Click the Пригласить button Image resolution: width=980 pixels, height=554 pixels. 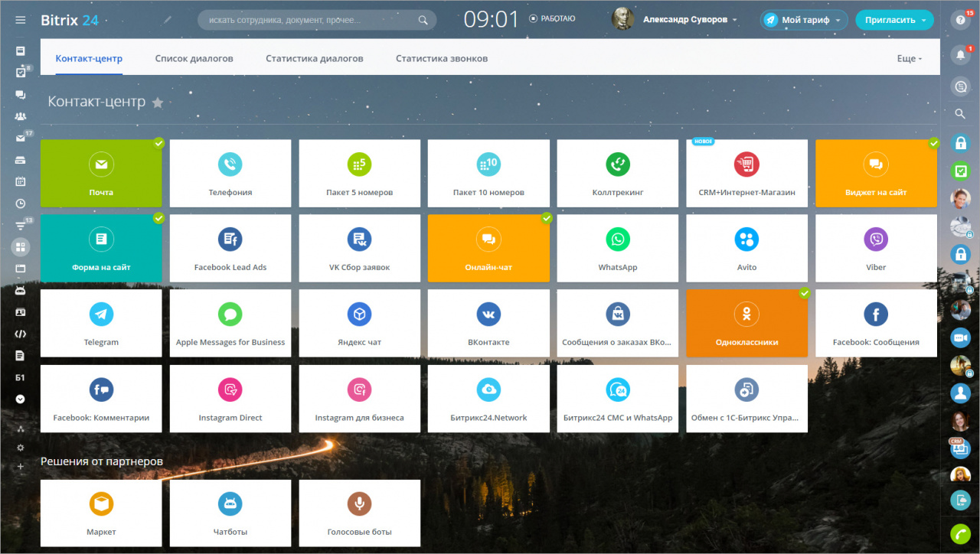[x=893, y=20]
